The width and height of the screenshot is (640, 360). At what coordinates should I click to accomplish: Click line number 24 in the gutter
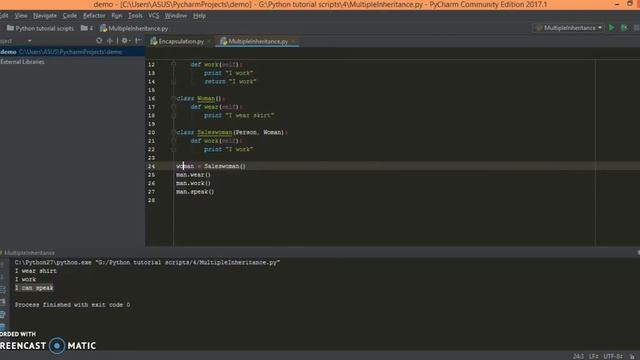tap(151, 166)
